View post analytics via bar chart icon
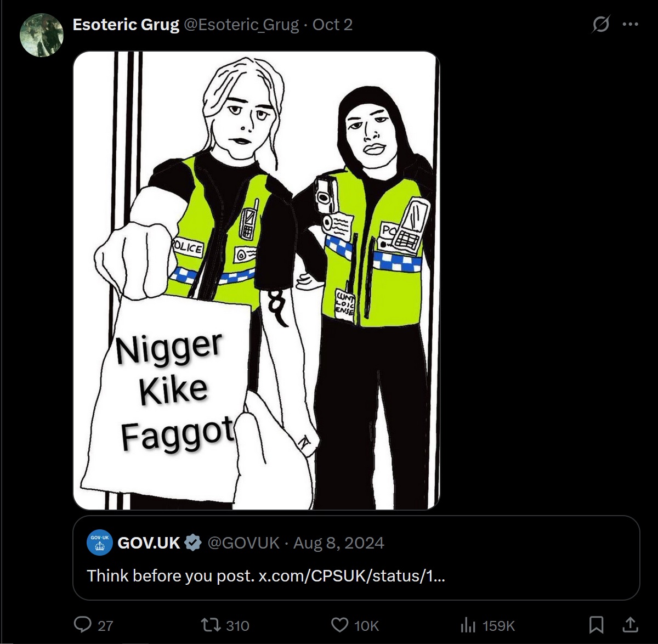This screenshot has width=658, height=644. (x=468, y=625)
